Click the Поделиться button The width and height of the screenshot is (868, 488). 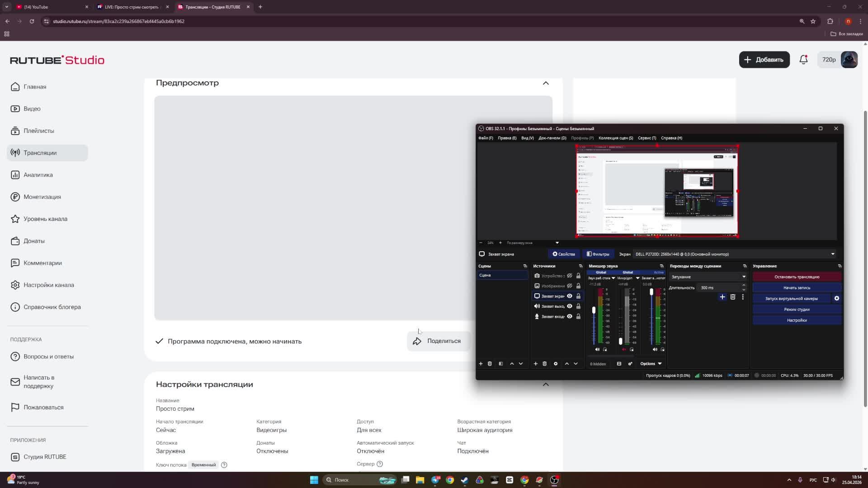coord(437,341)
